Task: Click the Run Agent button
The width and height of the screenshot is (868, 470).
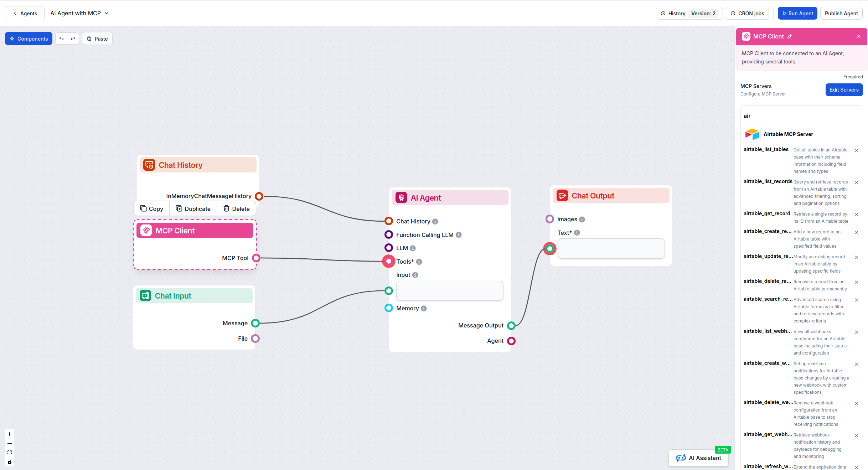Action: click(x=797, y=13)
